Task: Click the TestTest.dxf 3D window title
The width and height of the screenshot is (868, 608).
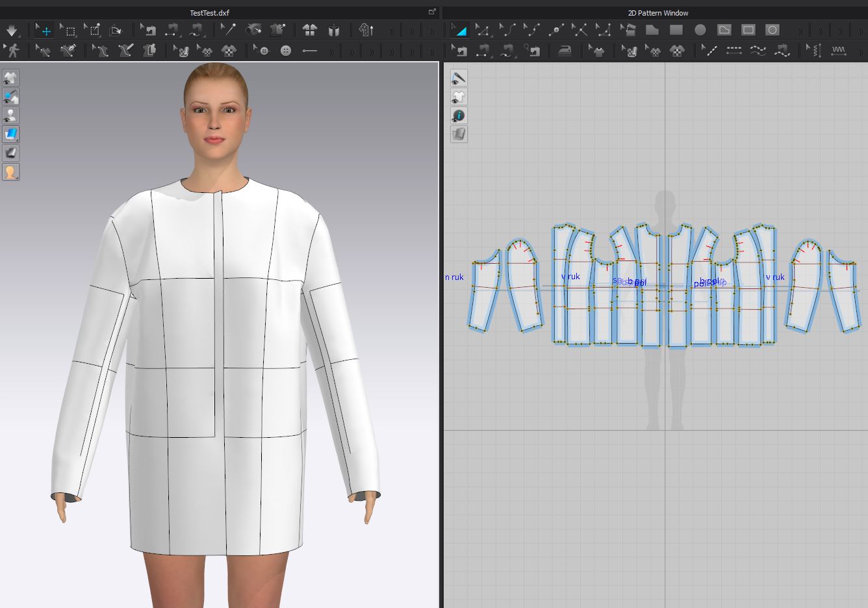Action: click(x=209, y=13)
